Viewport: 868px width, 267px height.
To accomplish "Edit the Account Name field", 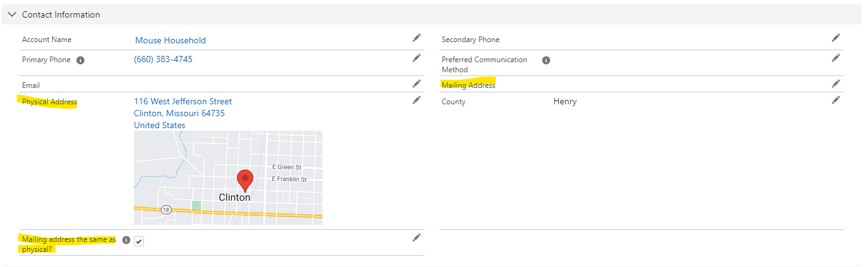I will [416, 38].
